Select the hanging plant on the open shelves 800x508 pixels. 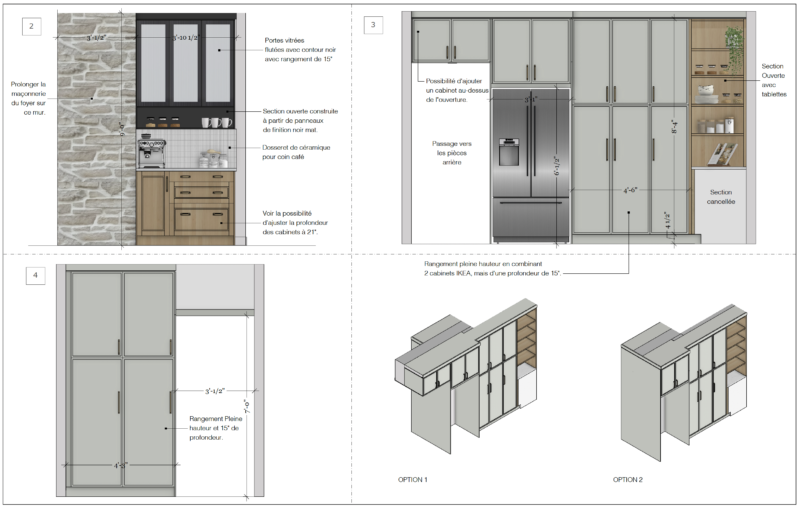coord(734,48)
